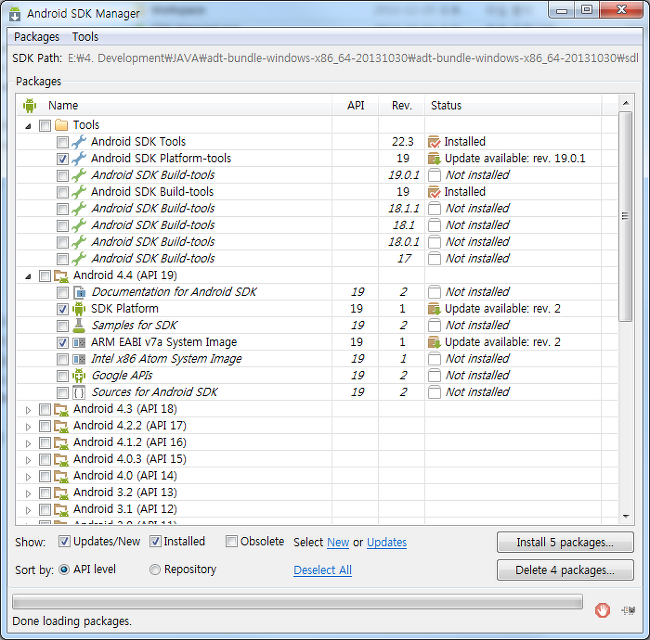Click the Documentation for Android SDK icon
This screenshot has height=640, width=650.
tap(79, 292)
